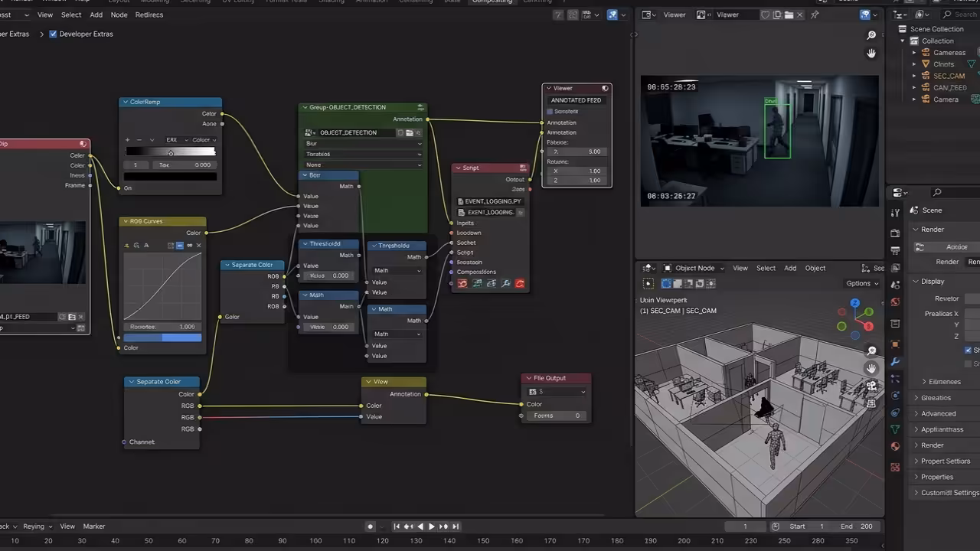Image resolution: width=980 pixels, height=551 pixels.
Task: Click the camera view icon in the 3D viewport
Action: (x=871, y=385)
